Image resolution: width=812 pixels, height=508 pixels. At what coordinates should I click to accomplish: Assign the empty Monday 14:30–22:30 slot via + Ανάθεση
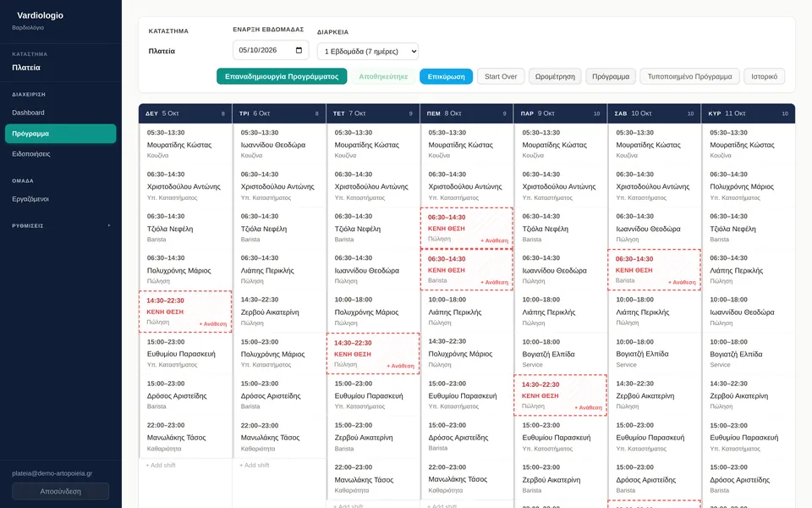pyautogui.click(x=213, y=324)
